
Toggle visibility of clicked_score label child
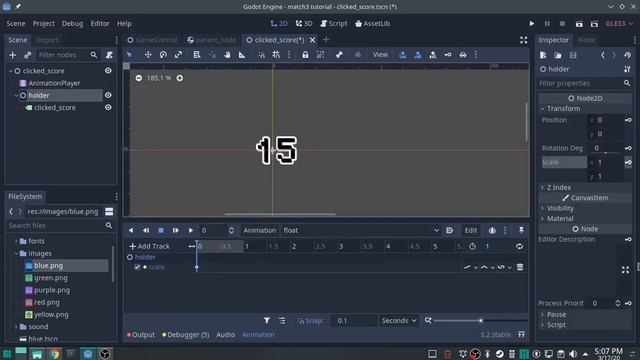108,107
